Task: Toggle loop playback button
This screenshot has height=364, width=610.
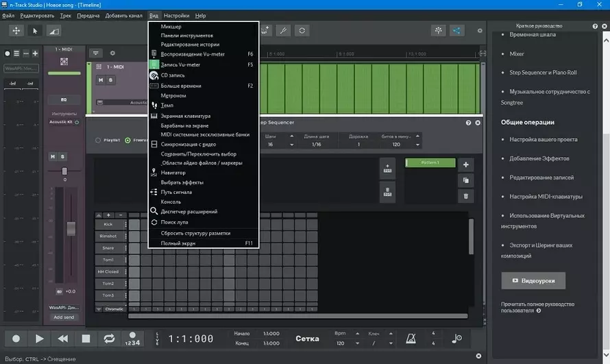Action: (109, 339)
